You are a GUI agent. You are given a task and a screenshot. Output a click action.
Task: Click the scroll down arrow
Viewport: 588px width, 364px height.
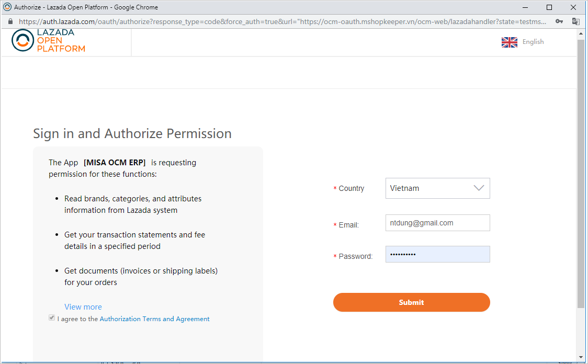click(581, 357)
